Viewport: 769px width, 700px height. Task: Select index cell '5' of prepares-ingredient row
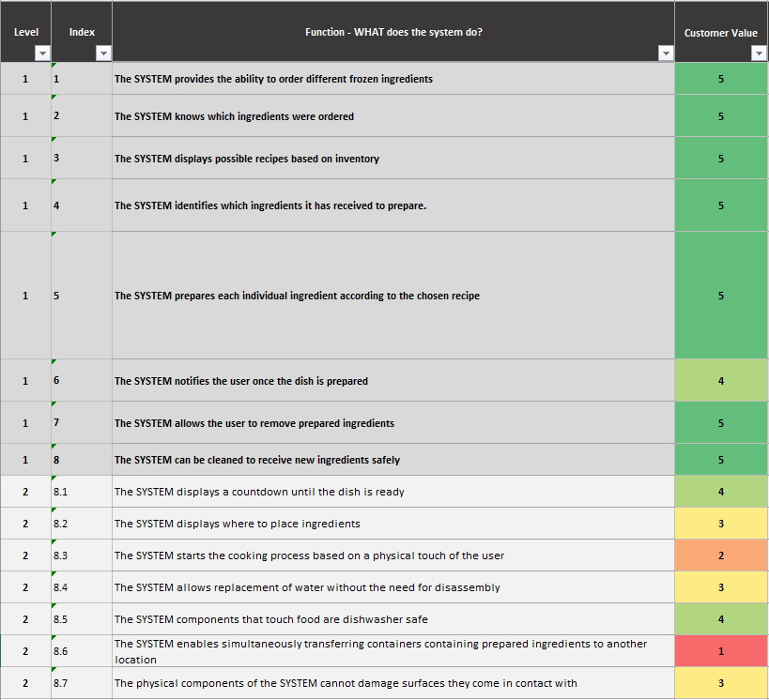click(x=82, y=295)
